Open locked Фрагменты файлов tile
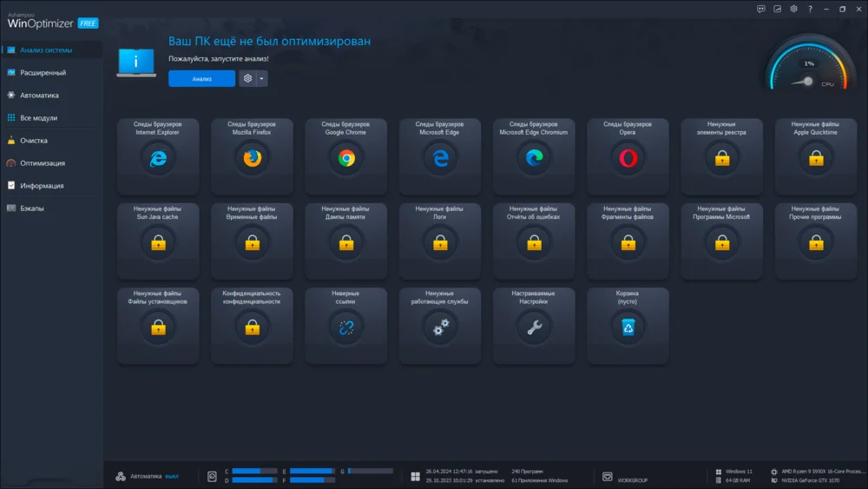The width and height of the screenshot is (868, 489). (x=628, y=241)
